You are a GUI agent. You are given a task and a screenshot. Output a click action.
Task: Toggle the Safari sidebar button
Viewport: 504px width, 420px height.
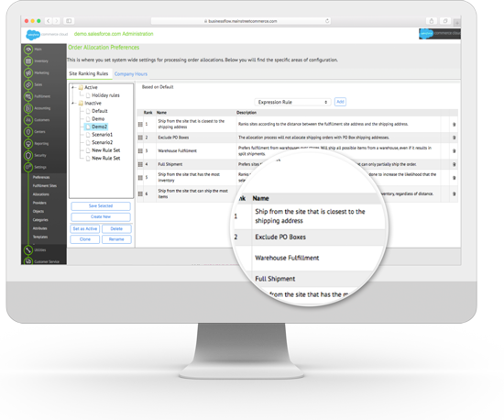pos(69,21)
